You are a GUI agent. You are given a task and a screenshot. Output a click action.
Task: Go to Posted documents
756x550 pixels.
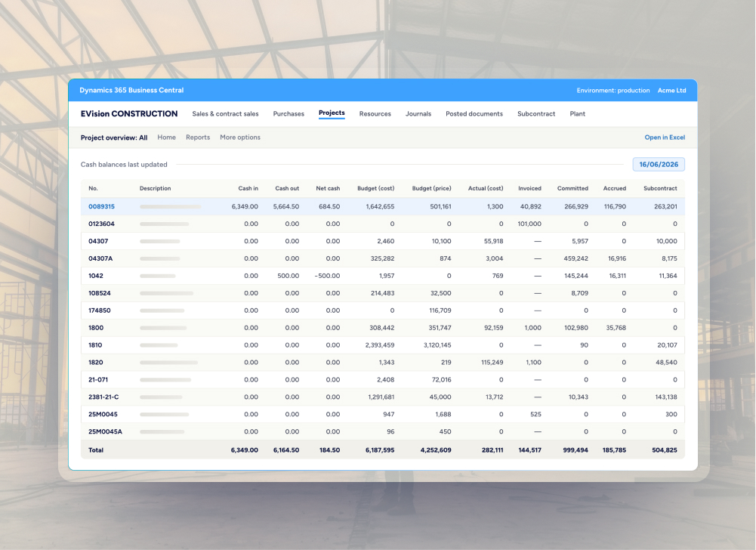pos(474,114)
